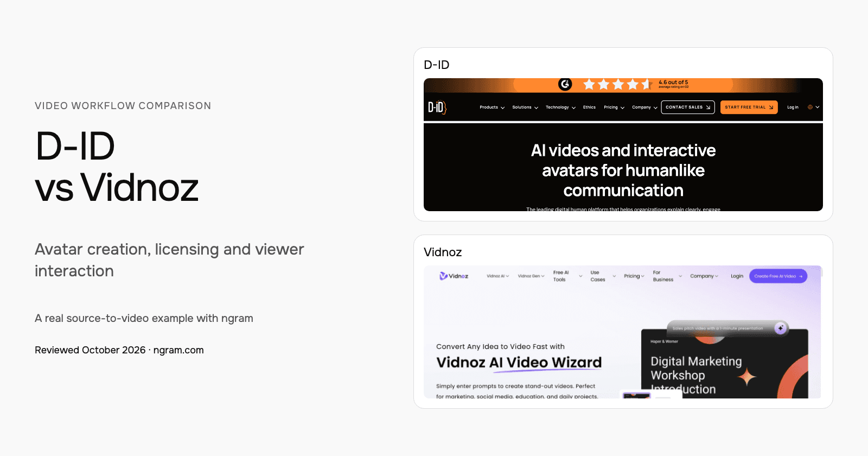Click the 'D-ID' card title

click(x=437, y=65)
